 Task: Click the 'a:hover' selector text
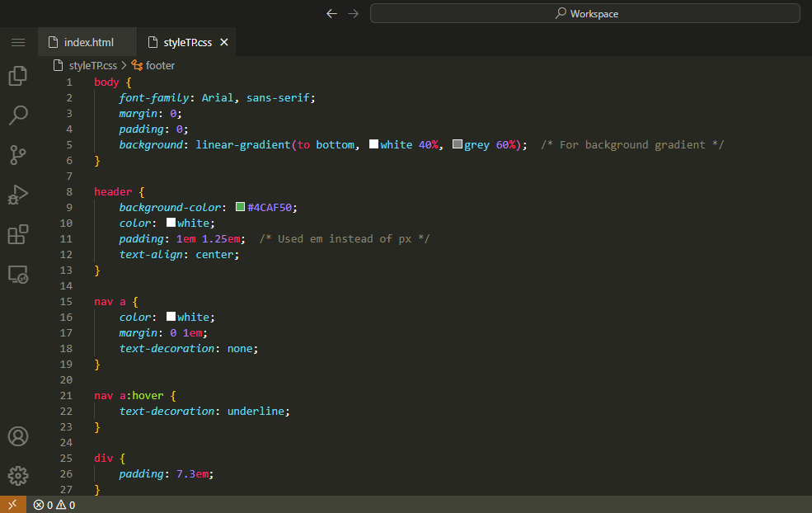[x=141, y=395]
